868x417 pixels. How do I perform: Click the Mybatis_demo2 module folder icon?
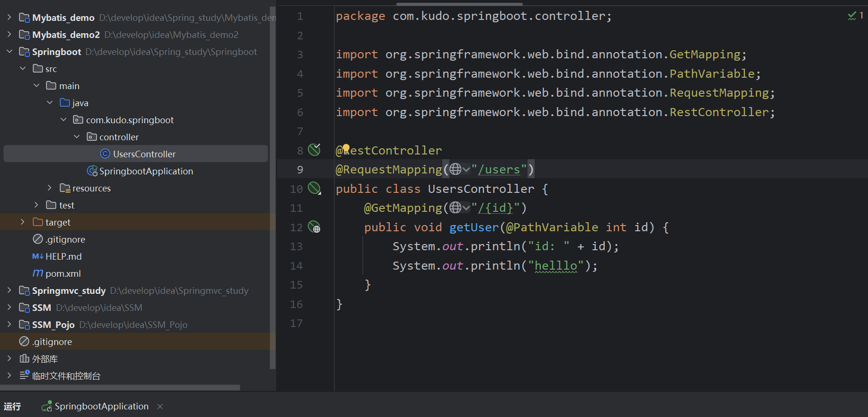click(x=24, y=35)
